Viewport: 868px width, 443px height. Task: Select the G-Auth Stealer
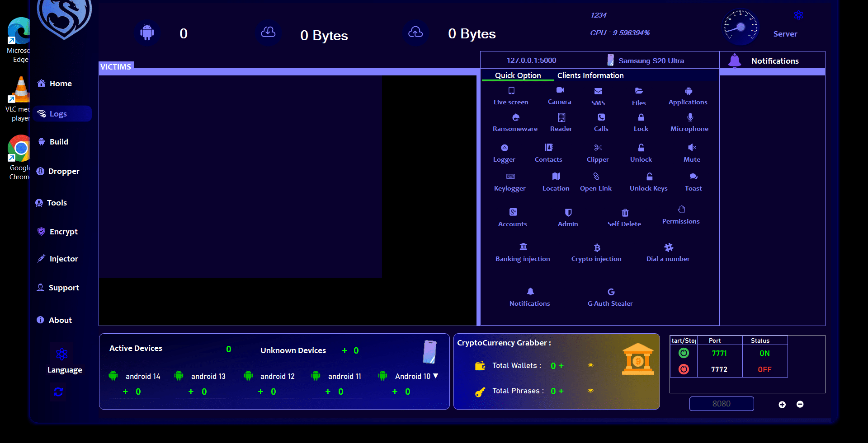click(610, 297)
